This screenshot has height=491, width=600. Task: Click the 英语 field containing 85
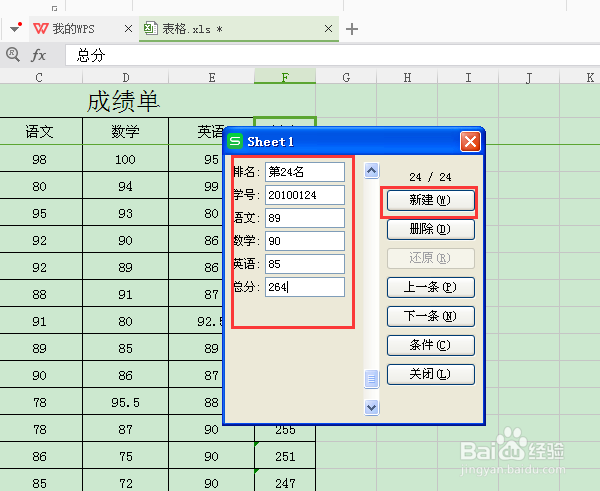click(305, 264)
